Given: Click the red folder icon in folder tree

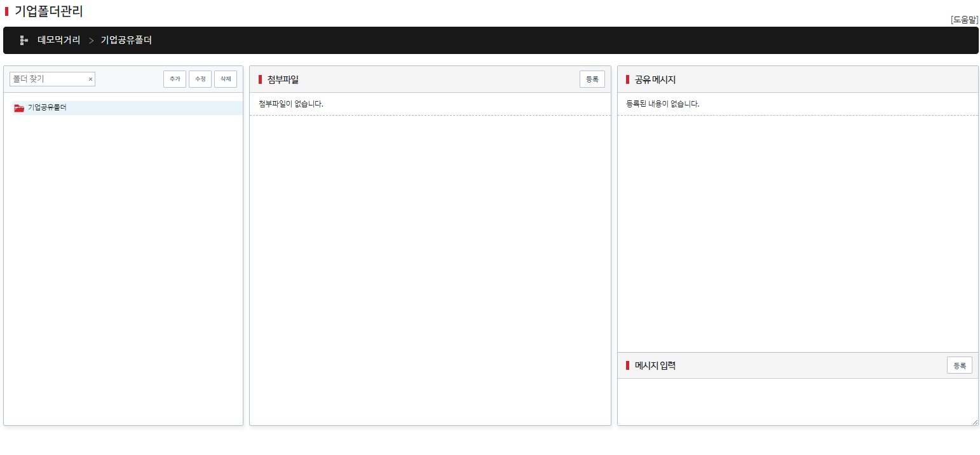Looking at the screenshot, I should coord(19,108).
